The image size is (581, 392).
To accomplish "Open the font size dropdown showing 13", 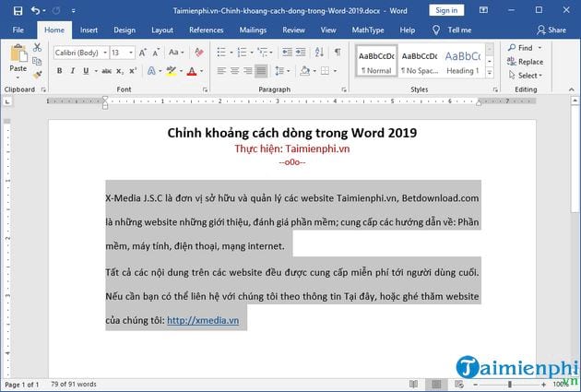I will [131, 53].
